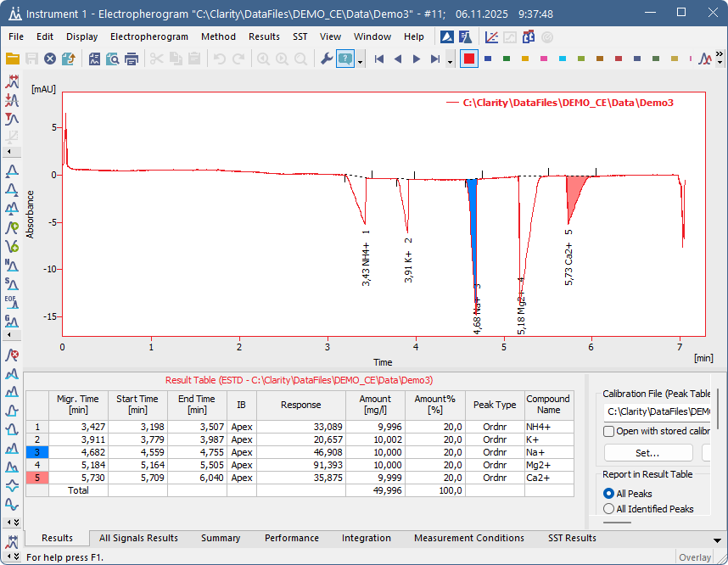Click the Set... calibration button
This screenshot has width=728, height=565.
tap(647, 453)
